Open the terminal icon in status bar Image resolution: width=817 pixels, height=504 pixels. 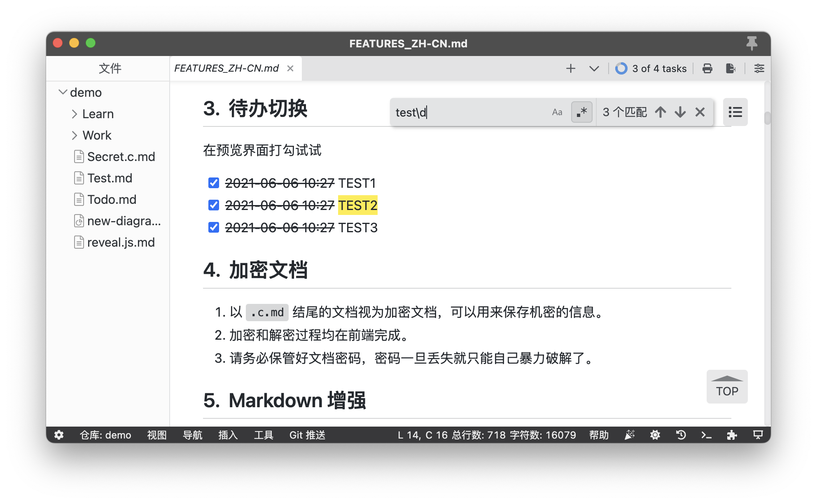click(706, 435)
